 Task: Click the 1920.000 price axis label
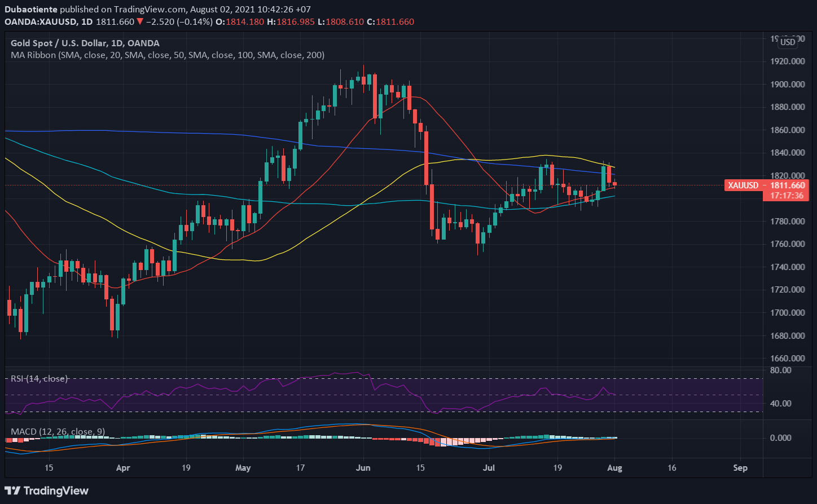787,61
